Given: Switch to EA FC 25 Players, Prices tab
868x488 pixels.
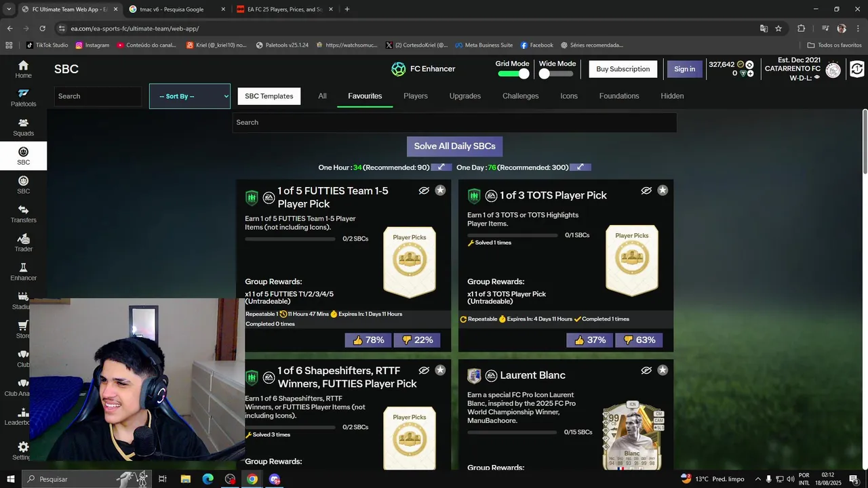Looking at the screenshot, I should pyautogui.click(x=284, y=9).
